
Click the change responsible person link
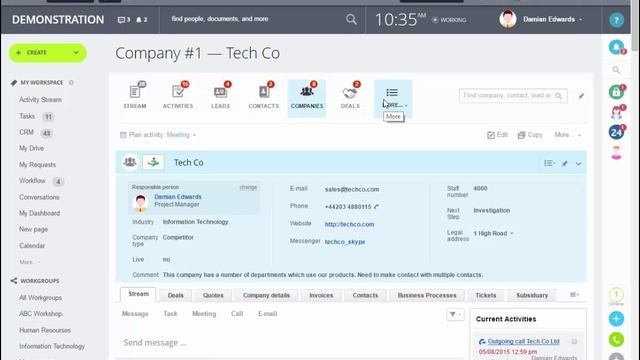tap(248, 187)
